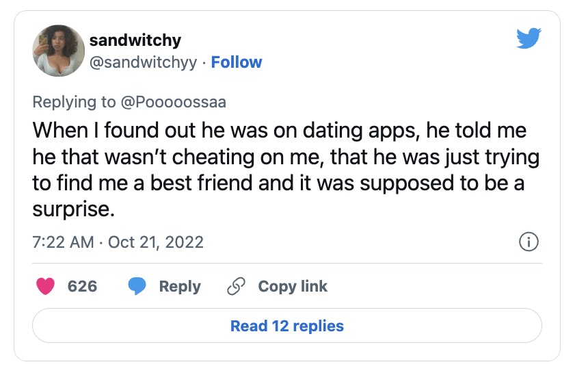Like the tweet with the heart icon

pos(46,286)
